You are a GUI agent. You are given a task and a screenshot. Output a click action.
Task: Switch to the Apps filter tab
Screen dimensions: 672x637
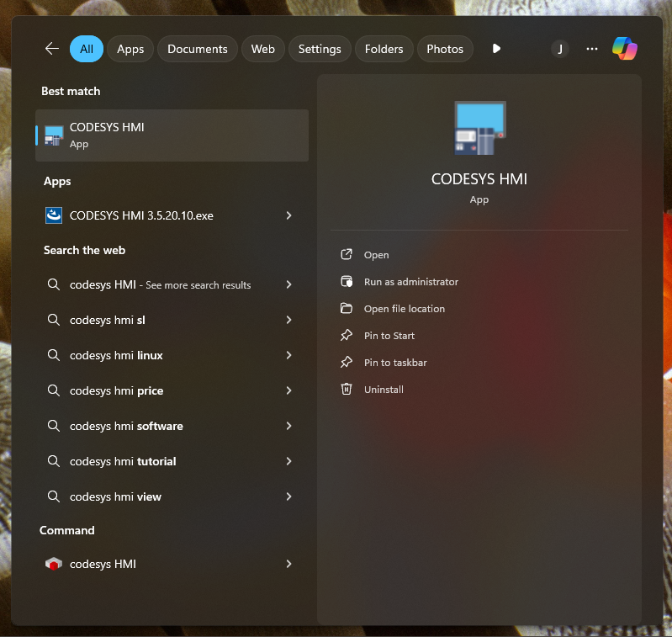pos(130,49)
